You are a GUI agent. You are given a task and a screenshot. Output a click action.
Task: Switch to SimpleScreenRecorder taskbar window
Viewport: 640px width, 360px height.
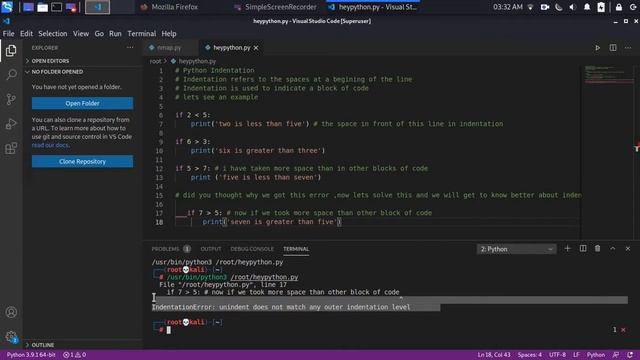(x=276, y=7)
